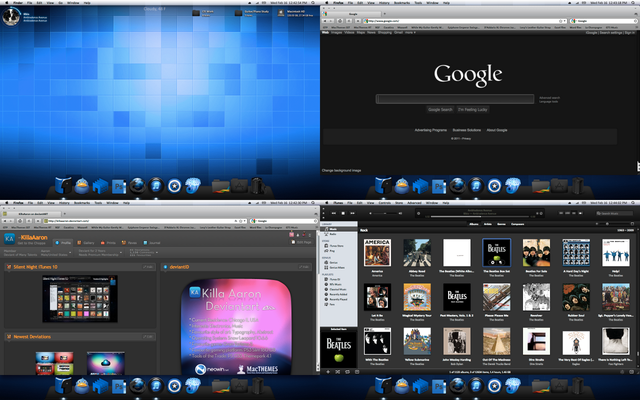Open the Gallery tab on KillaAaron's deviantART page
The image size is (640, 400).
coord(86,242)
